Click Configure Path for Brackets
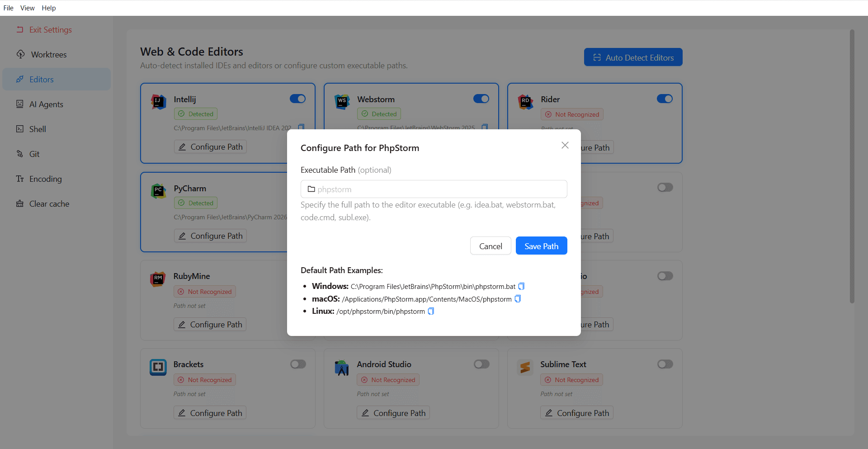Image resolution: width=868 pixels, height=449 pixels. click(210, 413)
